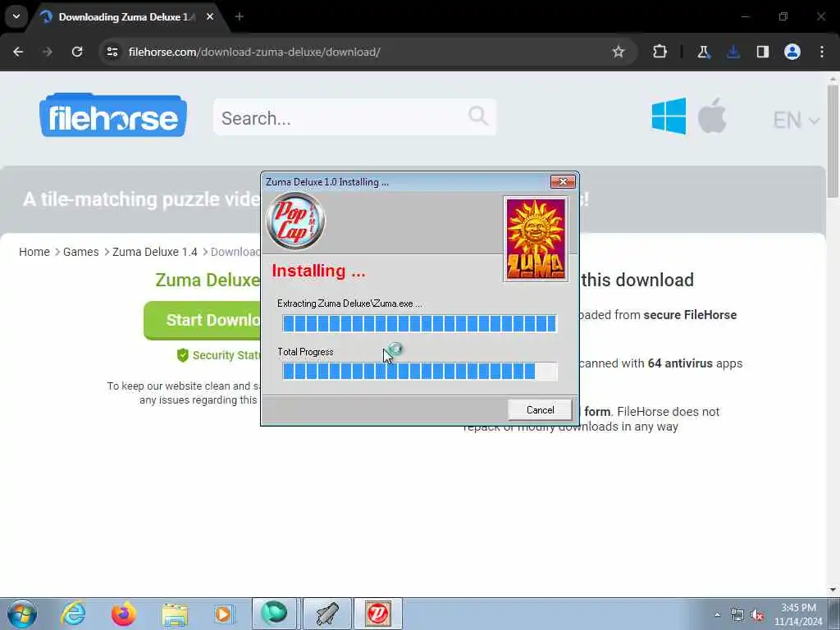
Task: Click the browser back arrow
Action: (x=18, y=52)
